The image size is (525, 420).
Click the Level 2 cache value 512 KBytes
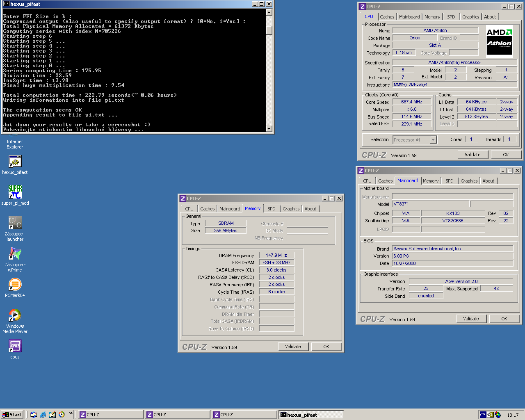pos(476,116)
